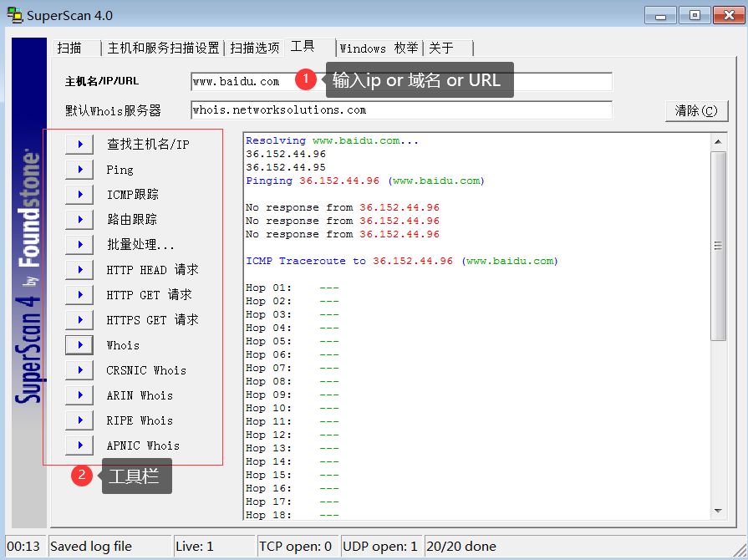Click the 'TCP open: 0' status entry

coord(298,546)
